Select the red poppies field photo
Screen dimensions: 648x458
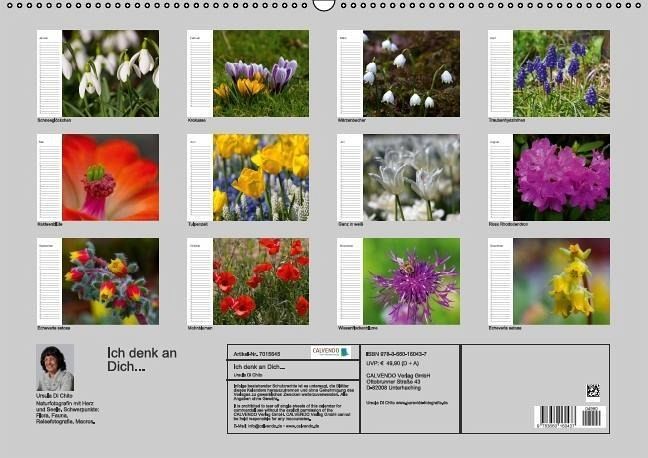[261, 281]
